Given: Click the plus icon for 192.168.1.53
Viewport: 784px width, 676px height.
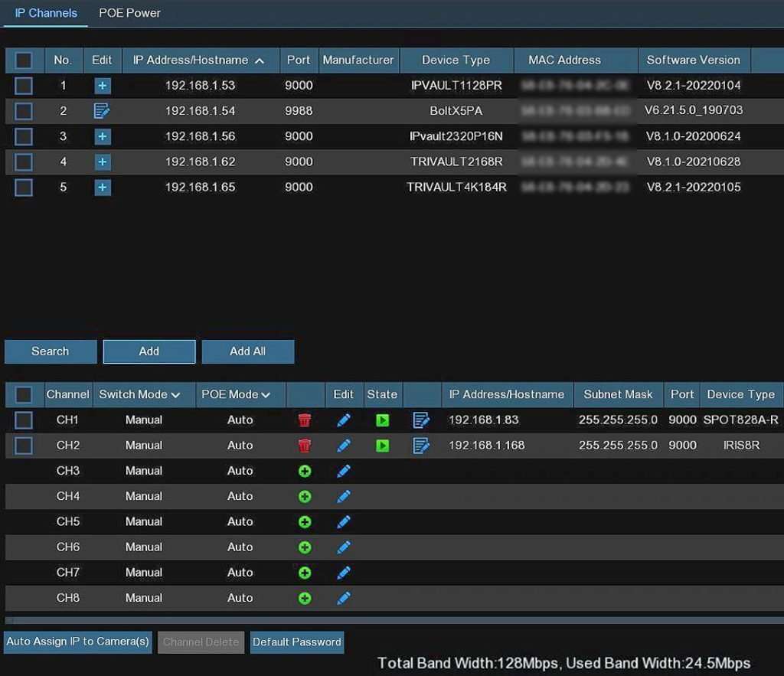Looking at the screenshot, I should (103, 86).
